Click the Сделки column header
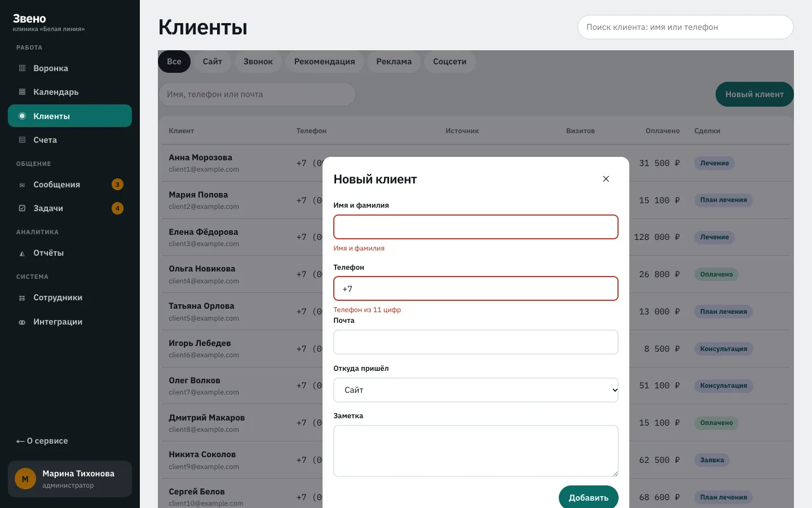Viewport: 812px width, 508px height. pyautogui.click(x=707, y=131)
